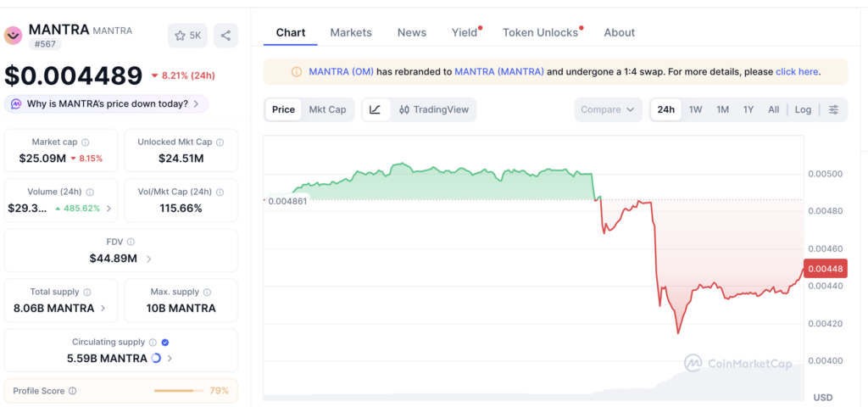Click the $0.004489 price value
The height and width of the screenshot is (407, 868).
pos(74,75)
